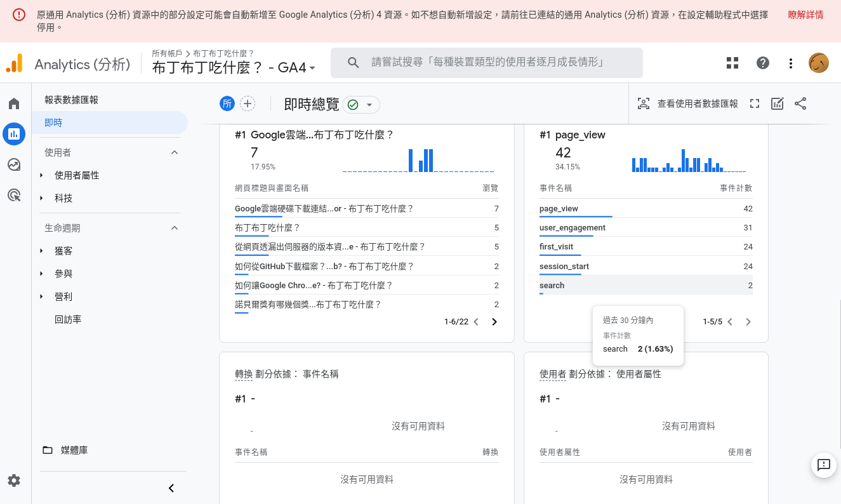The width and height of the screenshot is (841, 504).
Task: Open the feedback icon at the bottom right
Action: coord(824,465)
